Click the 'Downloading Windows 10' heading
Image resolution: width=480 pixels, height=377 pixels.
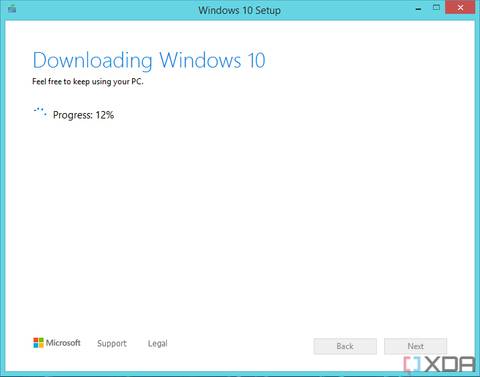(x=149, y=60)
